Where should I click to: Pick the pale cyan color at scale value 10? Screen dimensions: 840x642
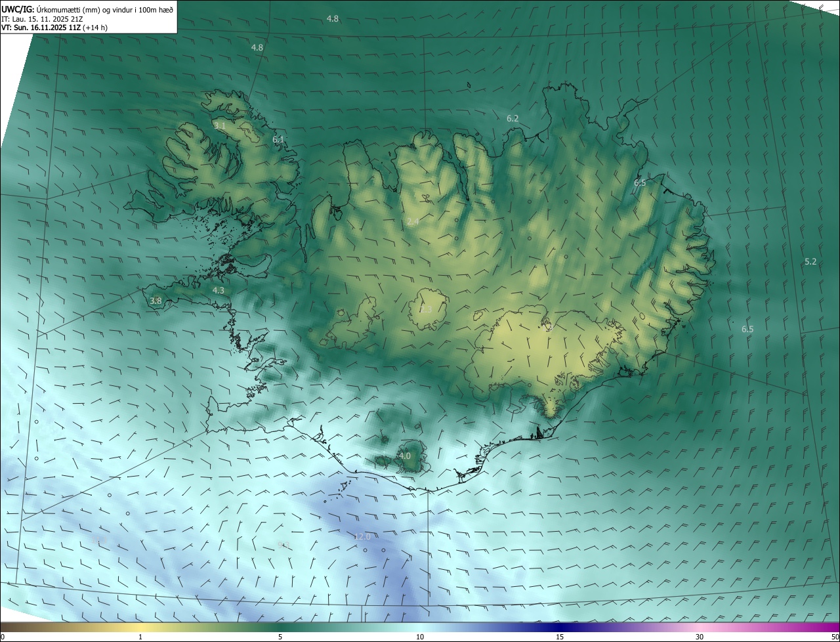420,627
